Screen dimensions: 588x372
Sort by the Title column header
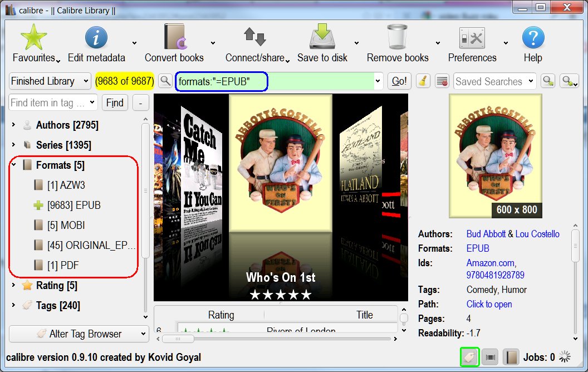pyautogui.click(x=365, y=315)
